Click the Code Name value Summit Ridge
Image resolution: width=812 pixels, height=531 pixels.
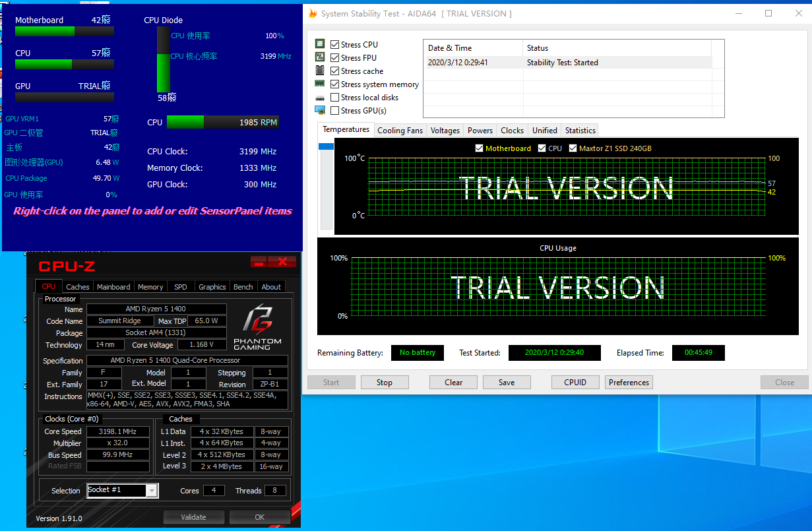119,321
